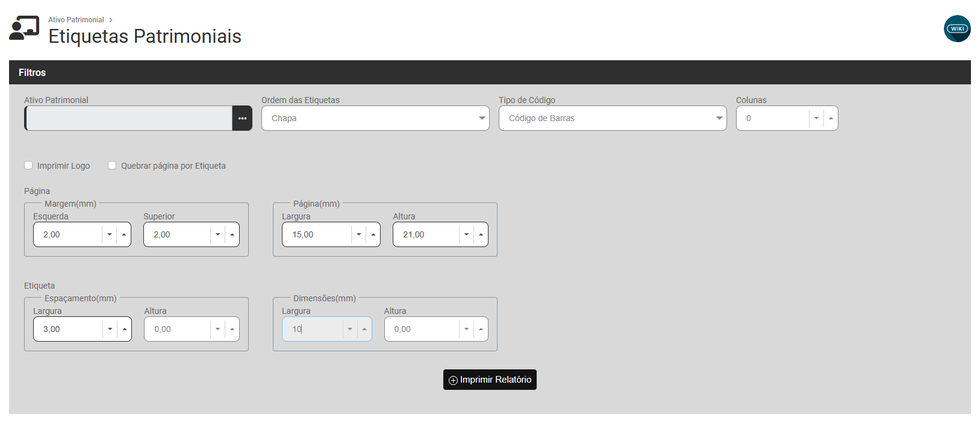
Task: Check Quebrar página por Etiqueta
Action: pos(112,166)
